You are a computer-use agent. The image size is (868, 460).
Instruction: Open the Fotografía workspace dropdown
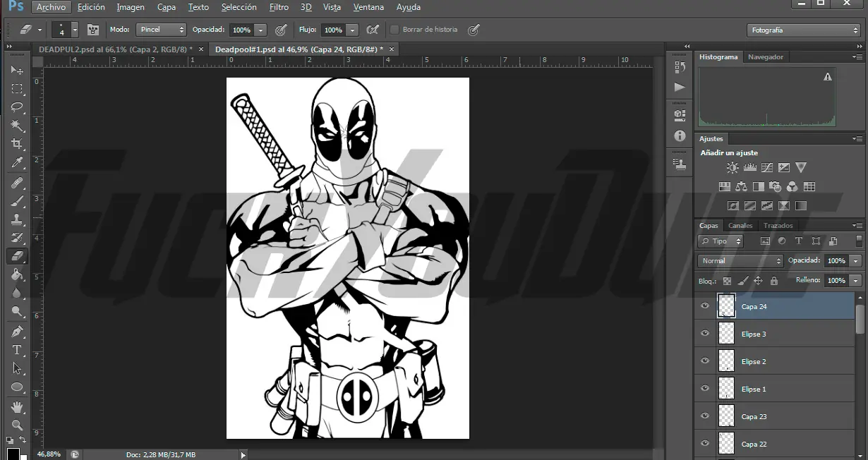coord(803,30)
